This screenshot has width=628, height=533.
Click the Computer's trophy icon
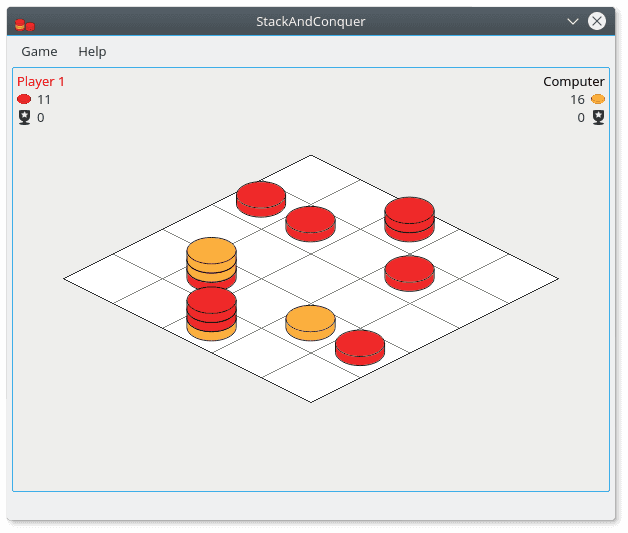click(598, 117)
